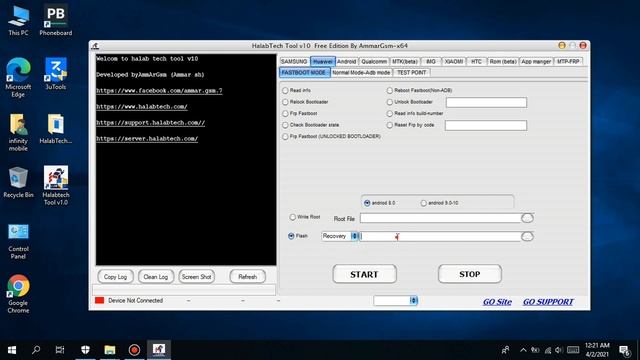Open infinity mobile folder icon

(18, 133)
